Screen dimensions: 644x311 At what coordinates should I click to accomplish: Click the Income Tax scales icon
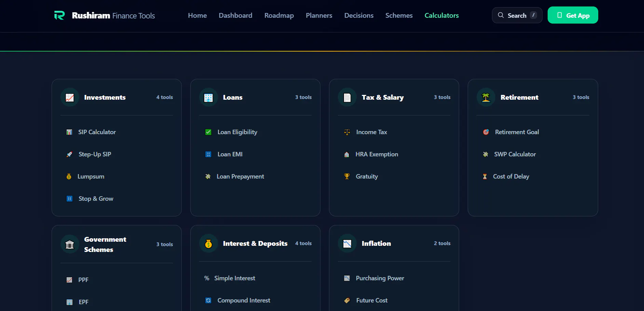347,132
